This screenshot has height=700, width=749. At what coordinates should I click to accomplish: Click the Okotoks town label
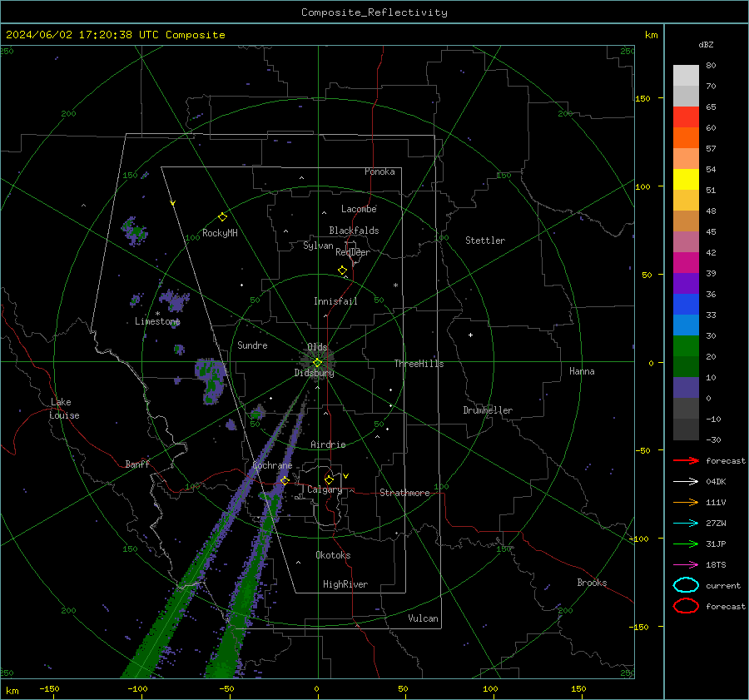pos(333,555)
